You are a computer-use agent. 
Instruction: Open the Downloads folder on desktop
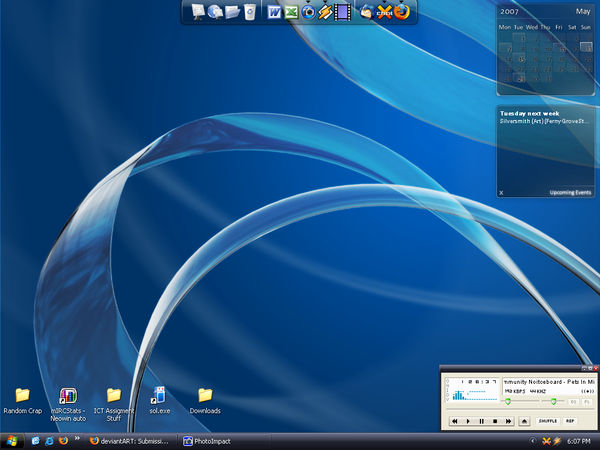[x=205, y=401]
